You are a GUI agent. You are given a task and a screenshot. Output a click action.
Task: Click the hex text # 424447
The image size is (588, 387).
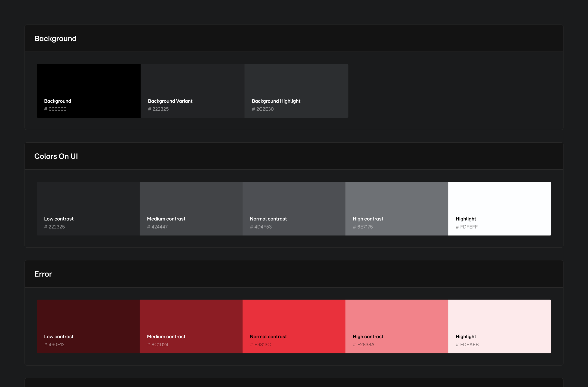(x=157, y=227)
